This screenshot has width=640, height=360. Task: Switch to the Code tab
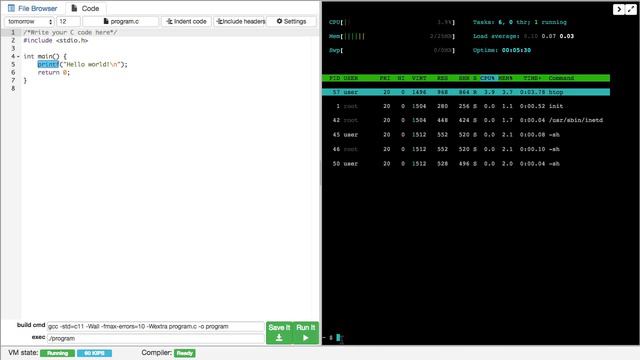(x=85, y=8)
